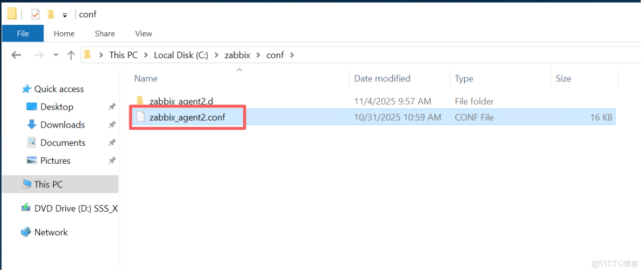Expand the chevron after conf breadcrumb

[x=292, y=55]
